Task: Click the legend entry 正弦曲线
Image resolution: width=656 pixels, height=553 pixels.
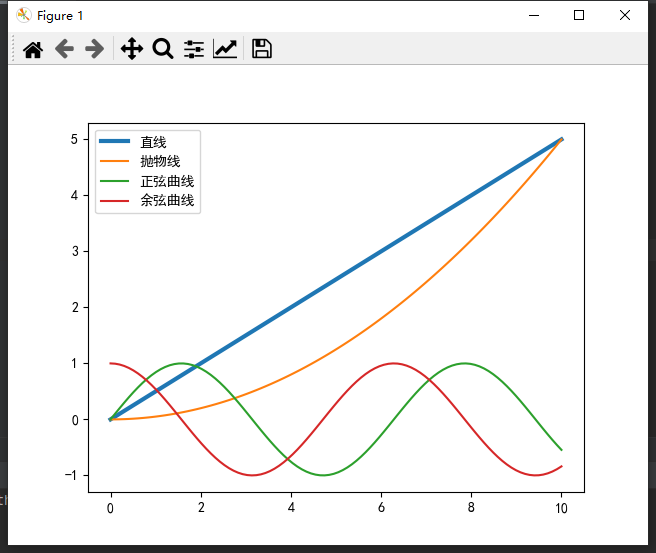Action: point(167,181)
